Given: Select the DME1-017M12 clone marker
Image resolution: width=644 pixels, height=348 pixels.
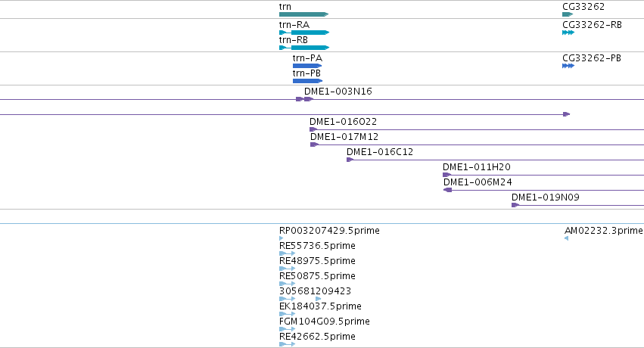Looking at the screenshot, I should [315, 144].
